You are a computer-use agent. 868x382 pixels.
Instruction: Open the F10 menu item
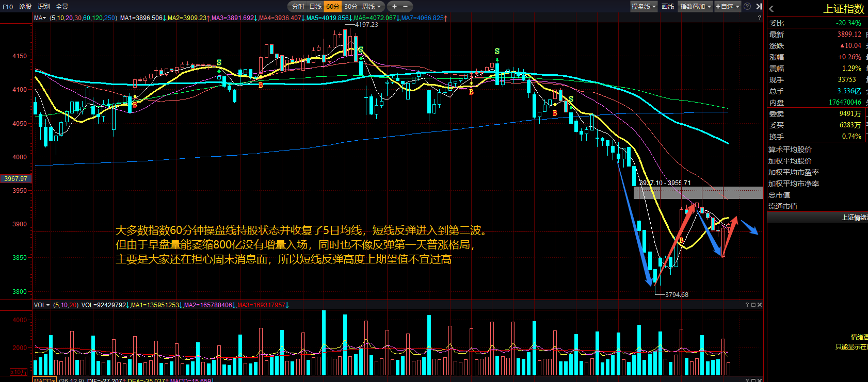click(x=8, y=7)
